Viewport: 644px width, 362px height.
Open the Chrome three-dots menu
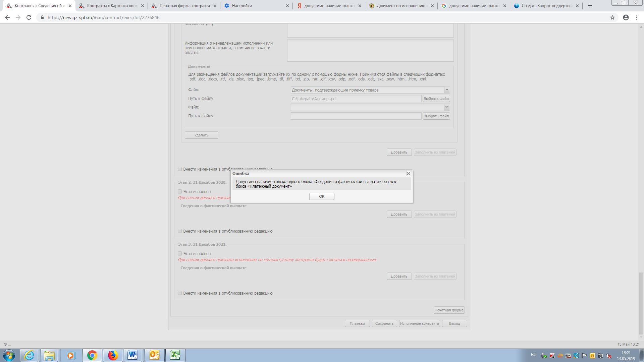637,17
